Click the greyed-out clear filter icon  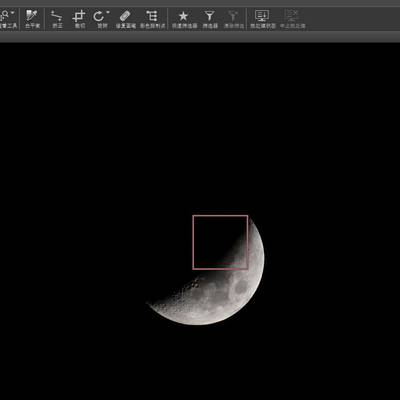pyautogui.click(x=233, y=16)
